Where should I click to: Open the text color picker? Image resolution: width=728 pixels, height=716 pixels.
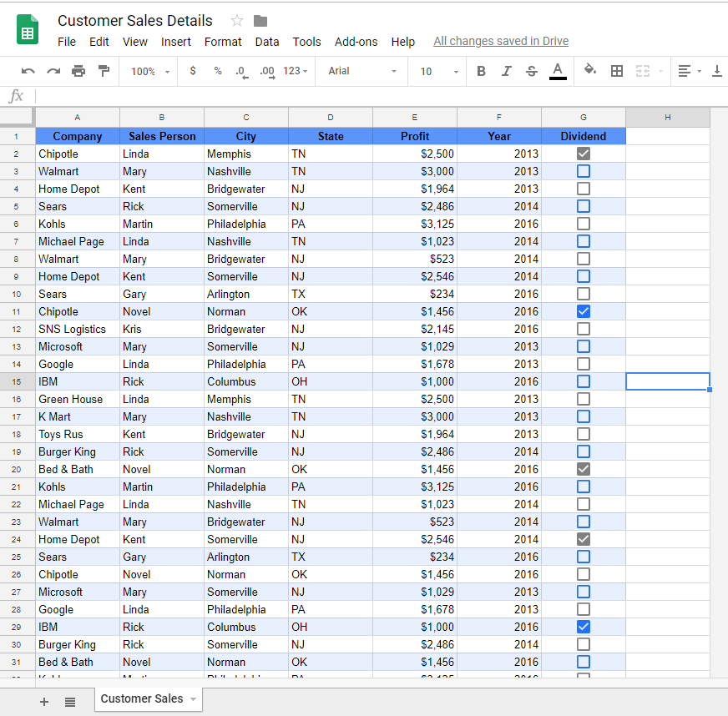point(558,72)
